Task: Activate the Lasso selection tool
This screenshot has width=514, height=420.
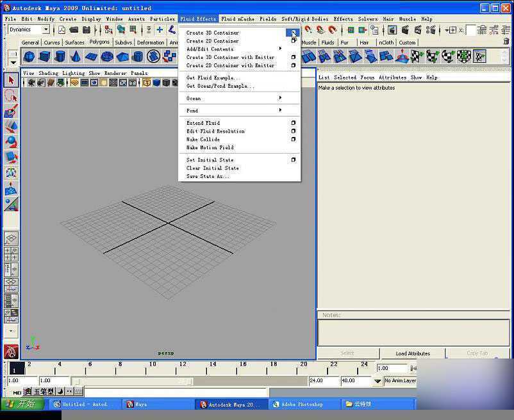Action: coord(11,96)
